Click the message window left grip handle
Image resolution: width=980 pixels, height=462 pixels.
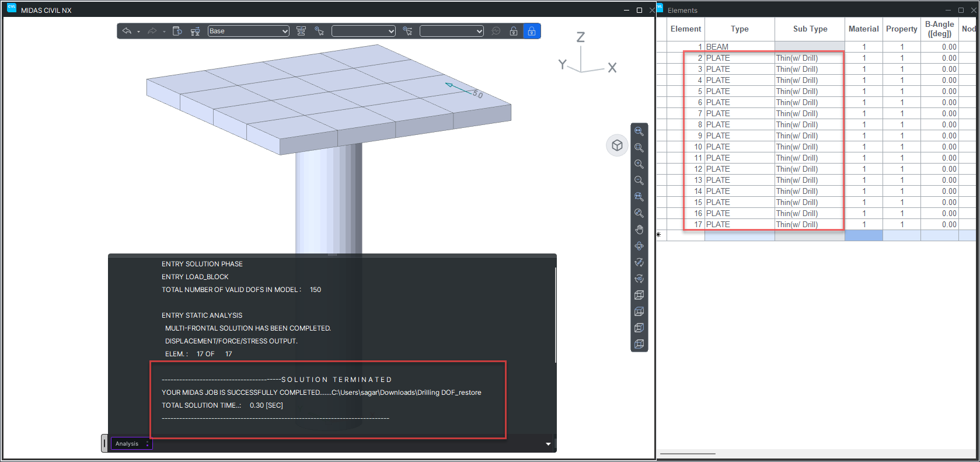pos(104,443)
